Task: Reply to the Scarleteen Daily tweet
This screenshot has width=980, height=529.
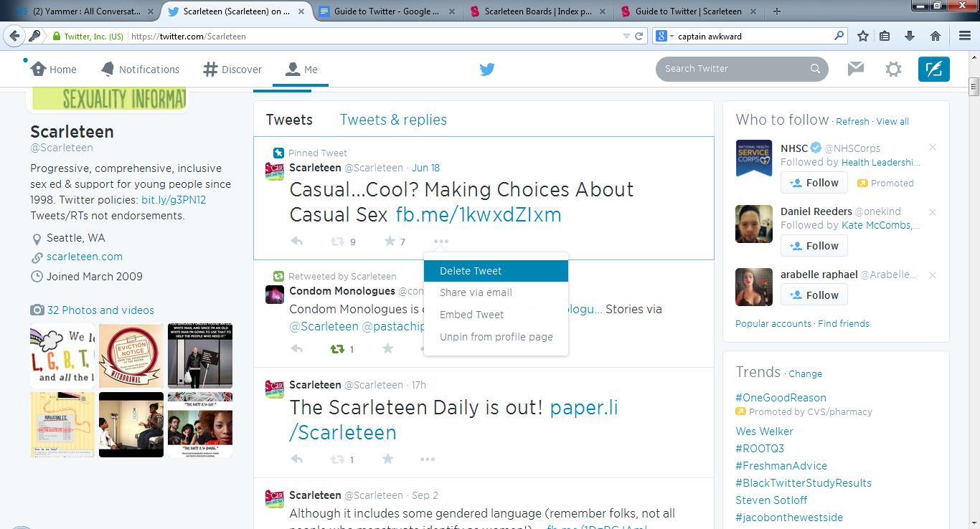Action: click(296, 459)
